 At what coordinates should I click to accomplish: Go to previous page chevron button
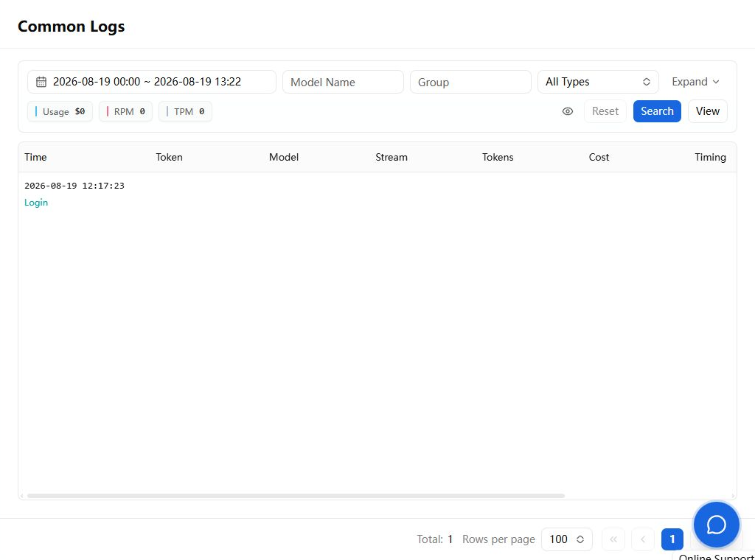tap(643, 539)
